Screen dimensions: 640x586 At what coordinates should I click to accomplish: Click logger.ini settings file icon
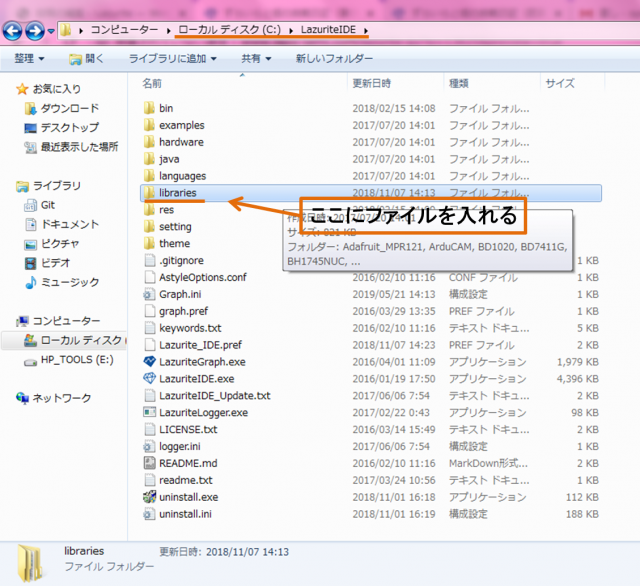tap(149, 446)
